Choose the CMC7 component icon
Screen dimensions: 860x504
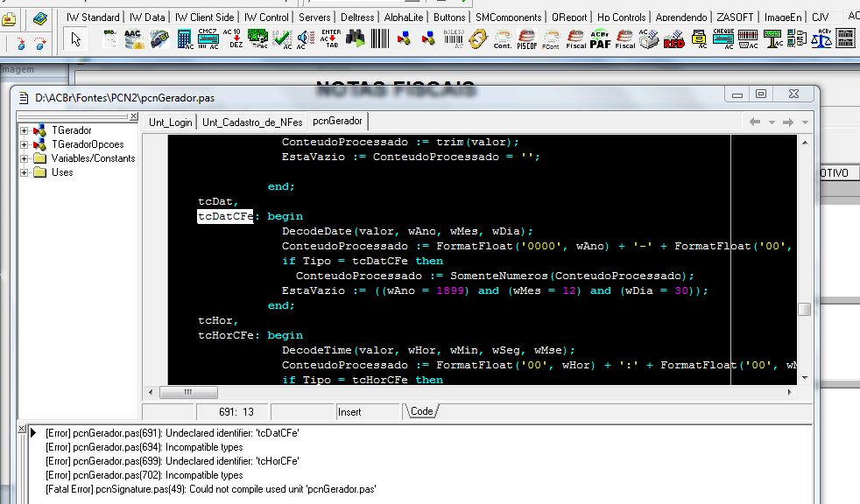(x=208, y=39)
